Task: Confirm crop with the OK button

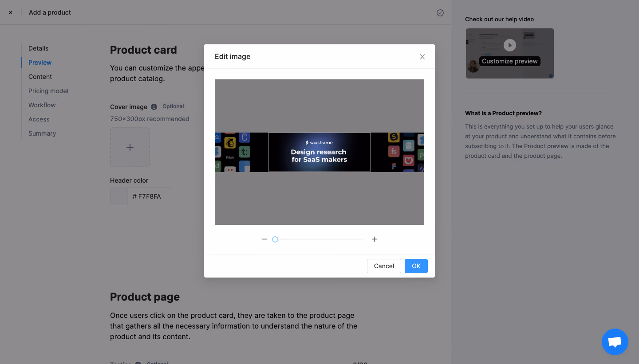Action: pyautogui.click(x=416, y=266)
